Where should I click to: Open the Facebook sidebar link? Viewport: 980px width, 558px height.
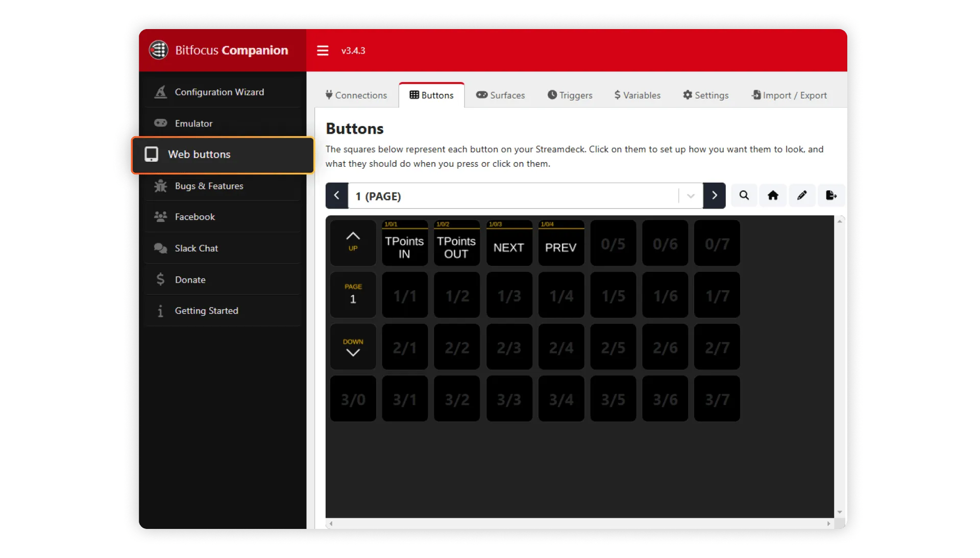223,217
